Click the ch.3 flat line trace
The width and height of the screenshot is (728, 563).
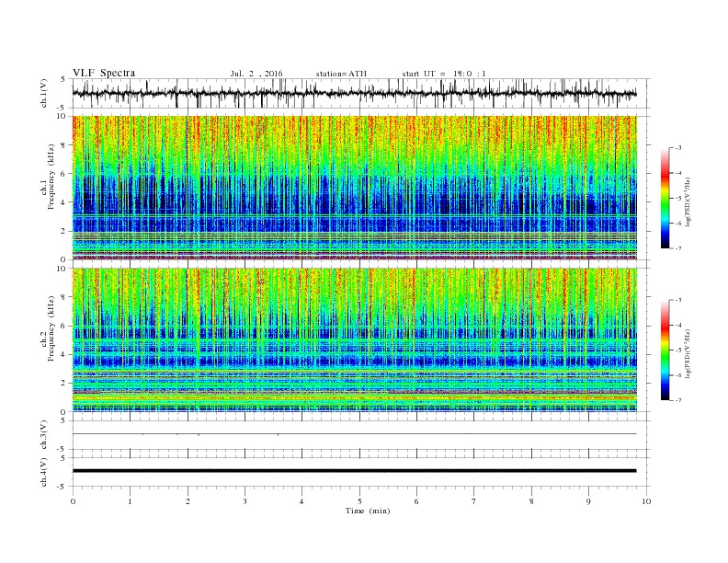click(x=355, y=434)
